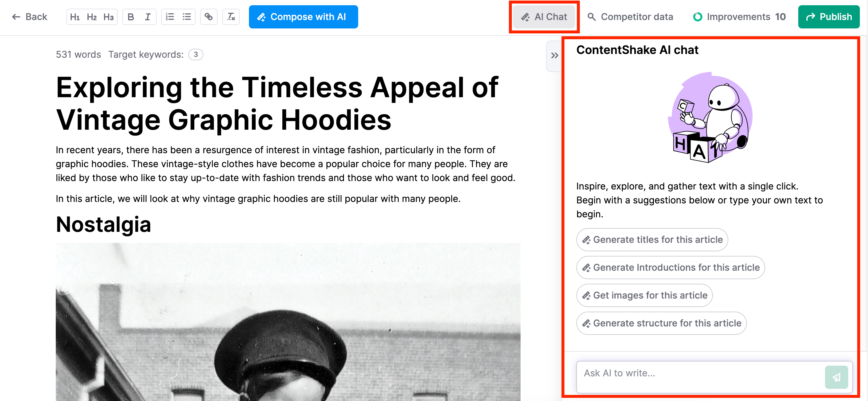
Task: Click the Bold formatting icon
Action: click(131, 17)
